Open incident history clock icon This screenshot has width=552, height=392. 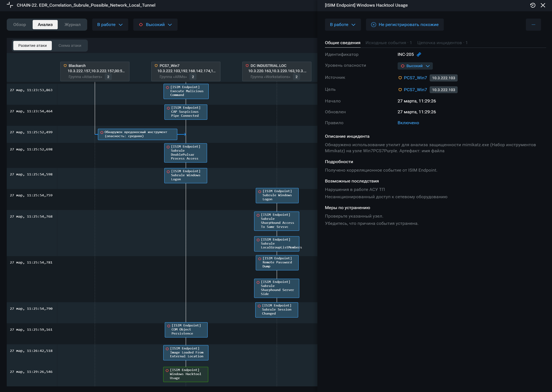click(x=533, y=5)
